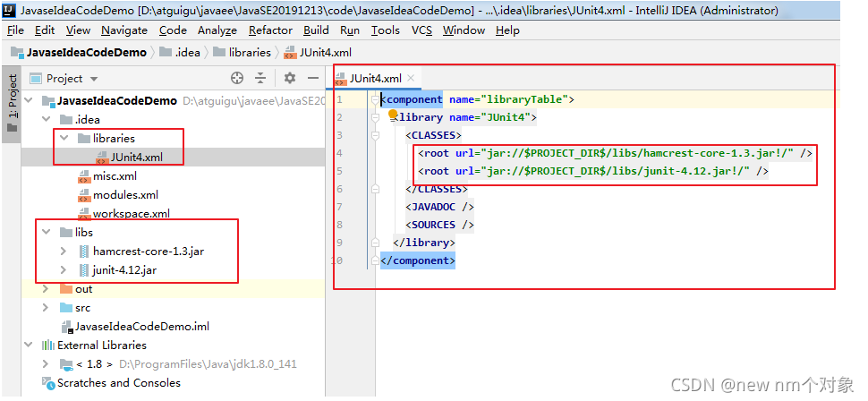Click the Scratches and Consoles icon
The image size is (868, 401).
pos(48,383)
